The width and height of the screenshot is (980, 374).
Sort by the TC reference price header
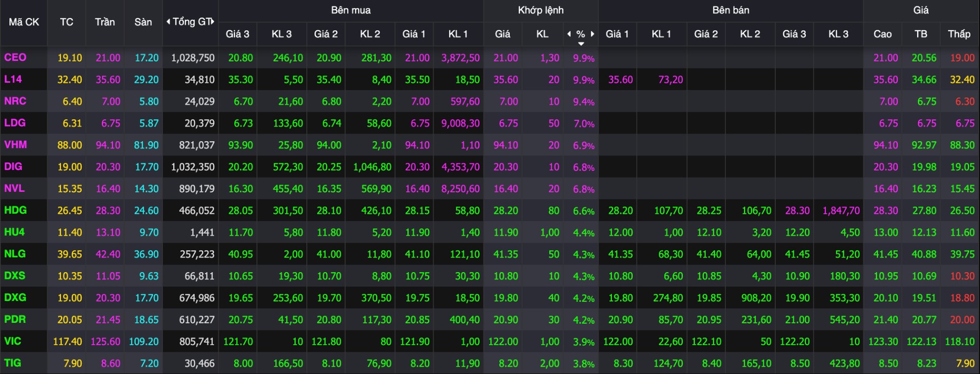(x=66, y=22)
